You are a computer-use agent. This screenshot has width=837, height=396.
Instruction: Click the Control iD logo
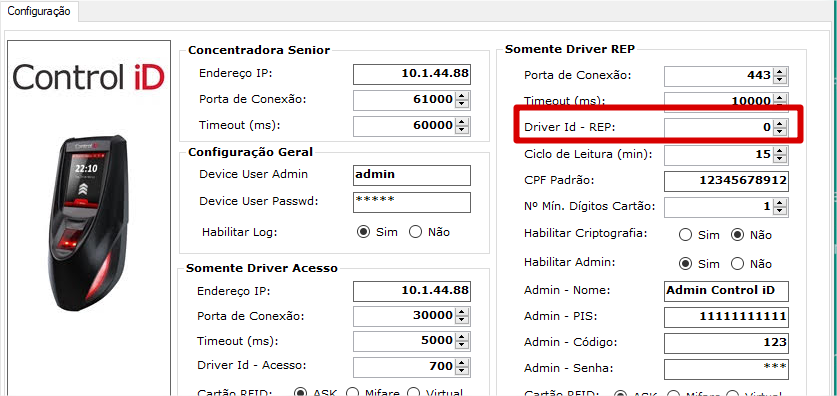pyautogui.click(x=89, y=77)
